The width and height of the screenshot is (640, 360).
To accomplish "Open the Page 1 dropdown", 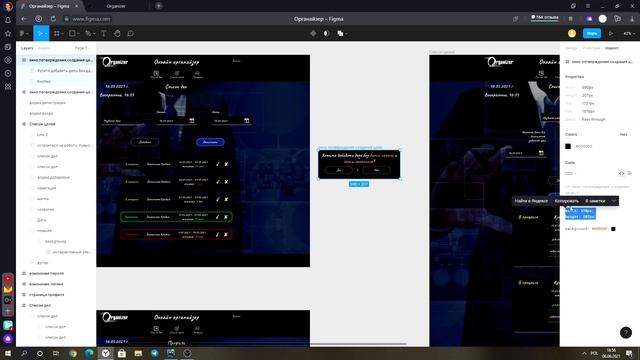I will [82, 48].
